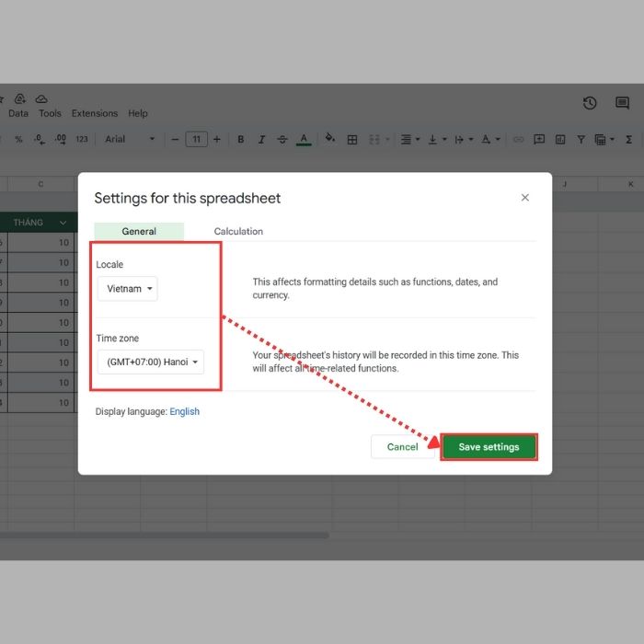The width and height of the screenshot is (644, 644).
Task: Click the functions sigma icon
Action: point(628,140)
